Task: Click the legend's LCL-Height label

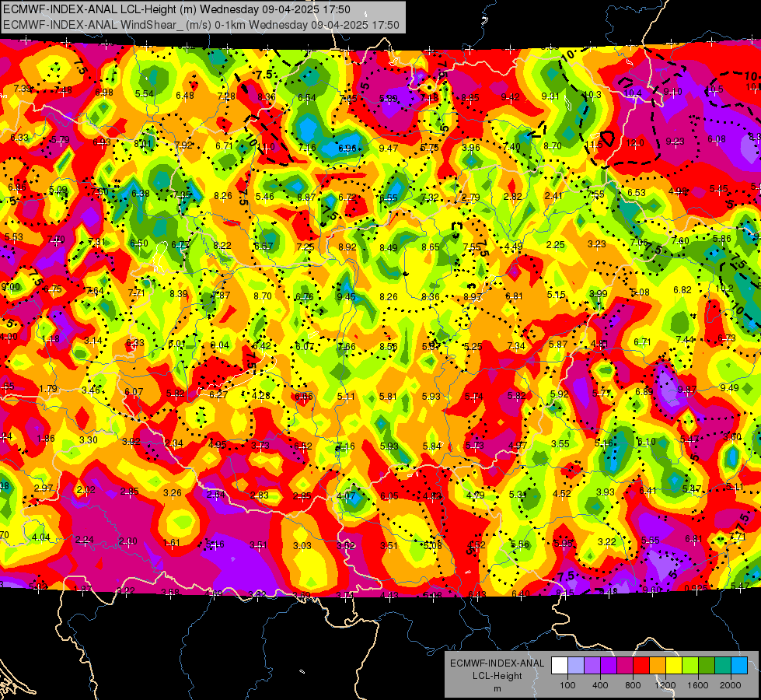Action: pyautogui.click(x=497, y=676)
